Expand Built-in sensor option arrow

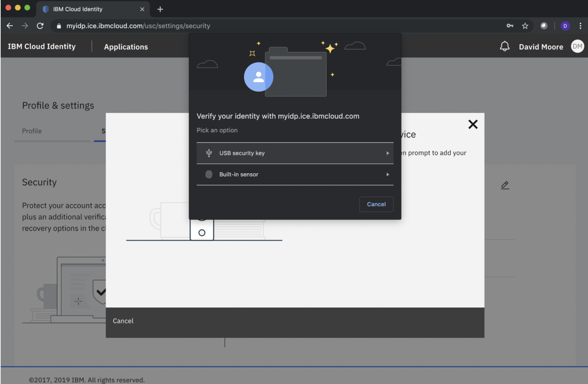tap(388, 174)
